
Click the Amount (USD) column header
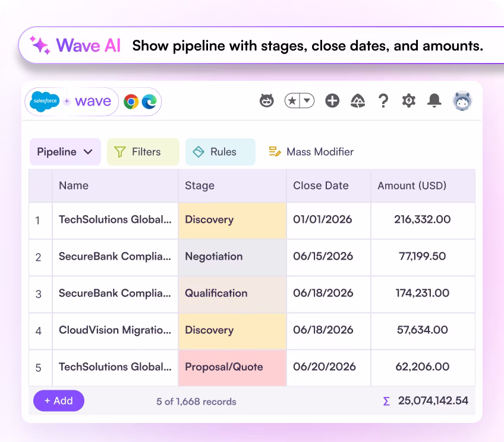[x=423, y=186]
